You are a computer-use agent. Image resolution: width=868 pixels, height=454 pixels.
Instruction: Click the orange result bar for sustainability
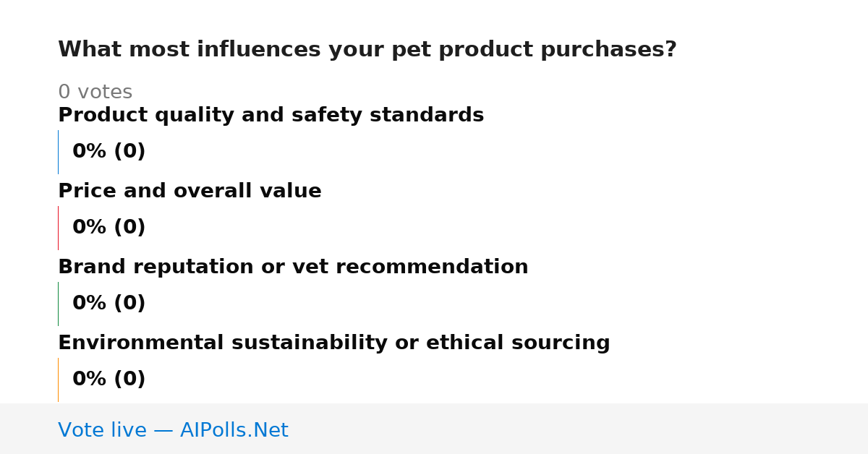pyautogui.click(x=58, y=380)
